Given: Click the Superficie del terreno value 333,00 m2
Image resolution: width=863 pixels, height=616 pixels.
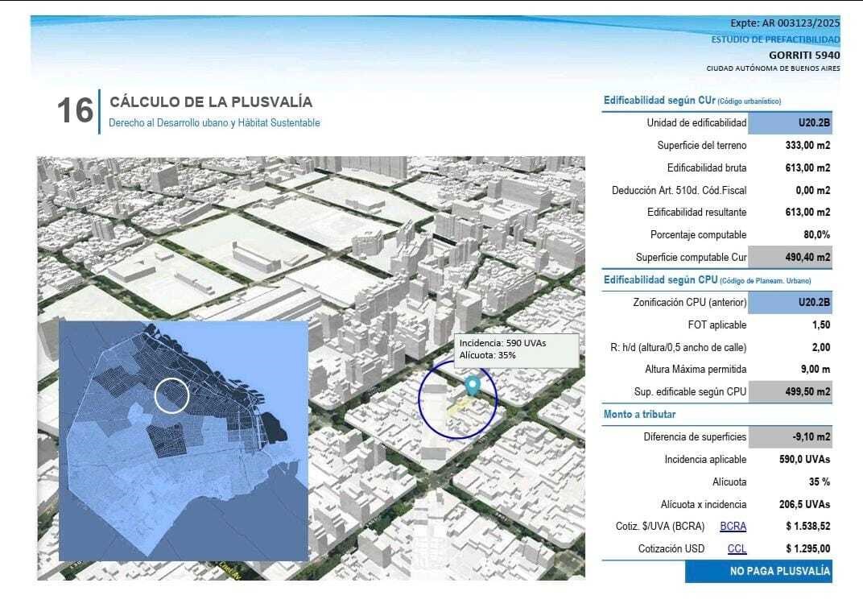Looking at the screenshot, I should point(806,146).
